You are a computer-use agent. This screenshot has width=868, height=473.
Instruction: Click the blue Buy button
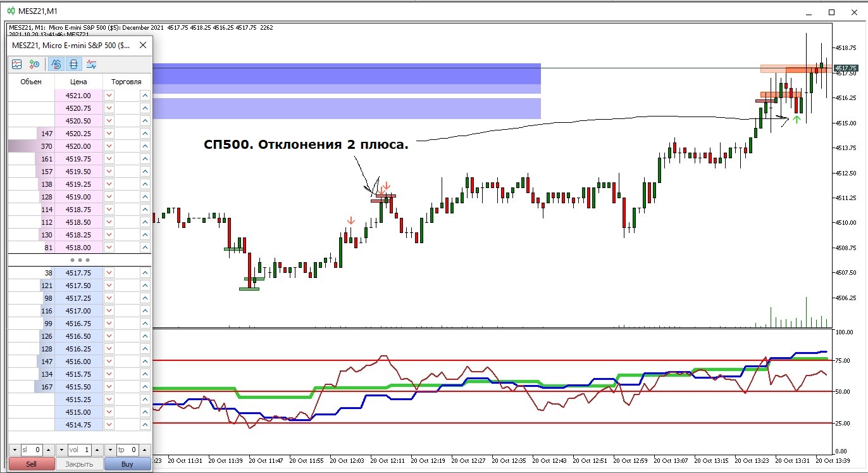tap(127, 464)
